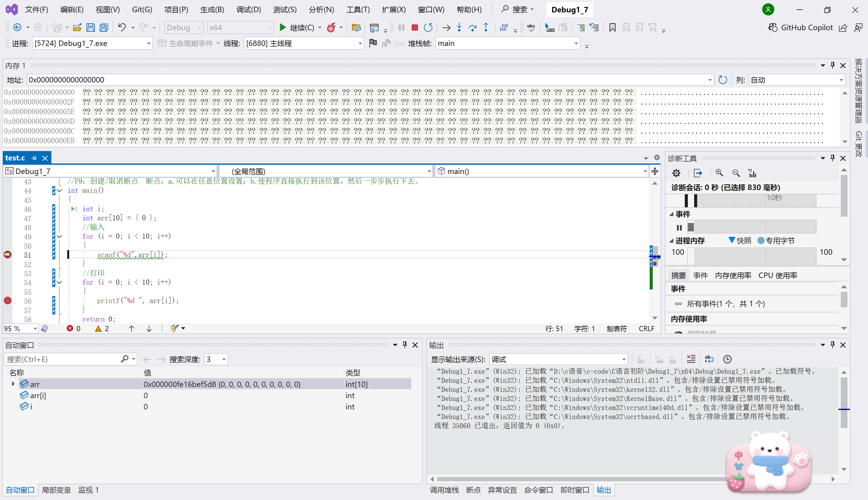Screen dimensions: 868x500
Task: Toggle word wrap in output window
Action: click(x=709, y=359)
